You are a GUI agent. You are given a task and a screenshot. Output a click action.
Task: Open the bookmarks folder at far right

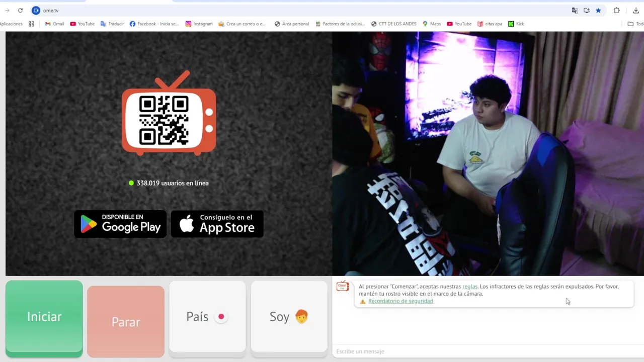(x=635, y=24)
